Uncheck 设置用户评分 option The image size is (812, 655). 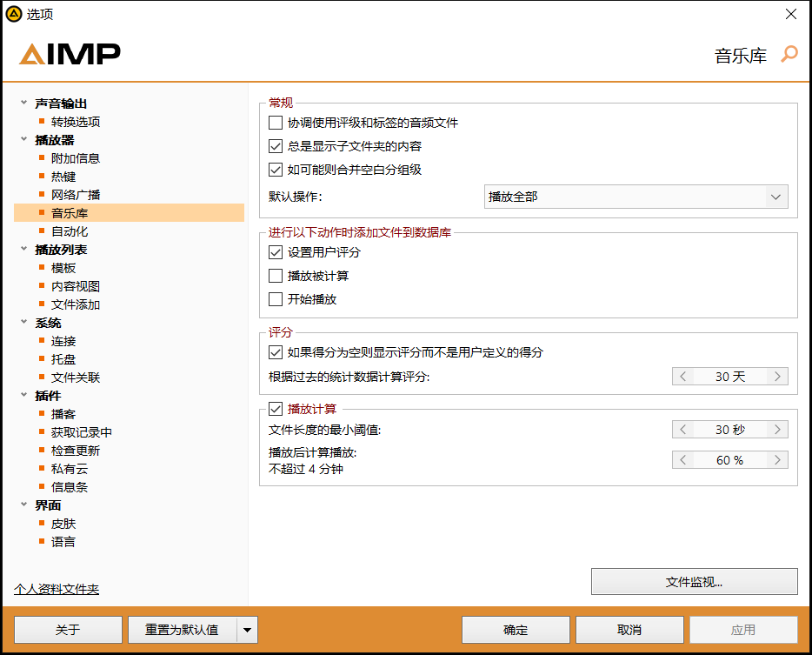click(x=276, y=252)
